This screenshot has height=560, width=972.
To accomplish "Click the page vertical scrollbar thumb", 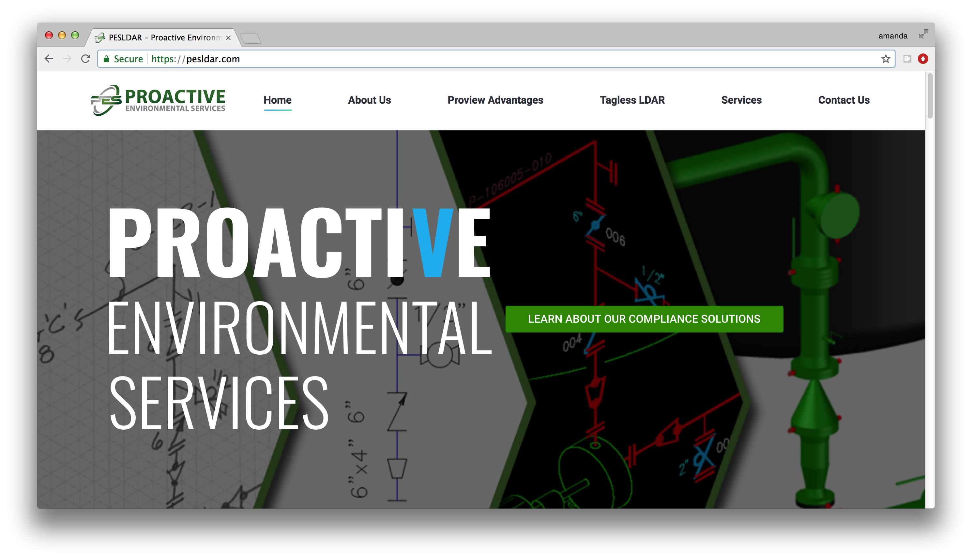I will coord(930,96).
